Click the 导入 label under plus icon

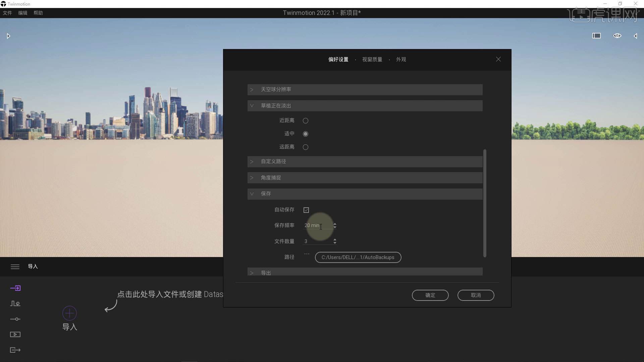70,327
